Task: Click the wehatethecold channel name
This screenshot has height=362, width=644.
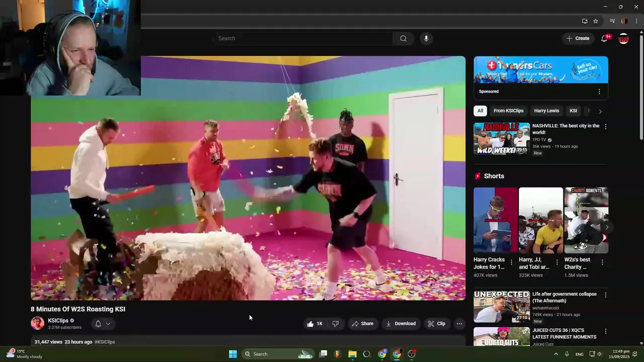Action: 545,308
